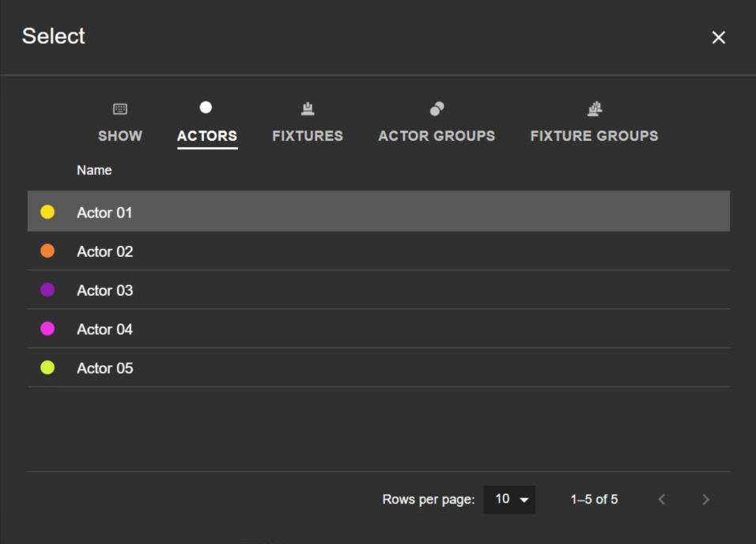
Task: Click the previous page arrow button
Action: coord(661,499)
